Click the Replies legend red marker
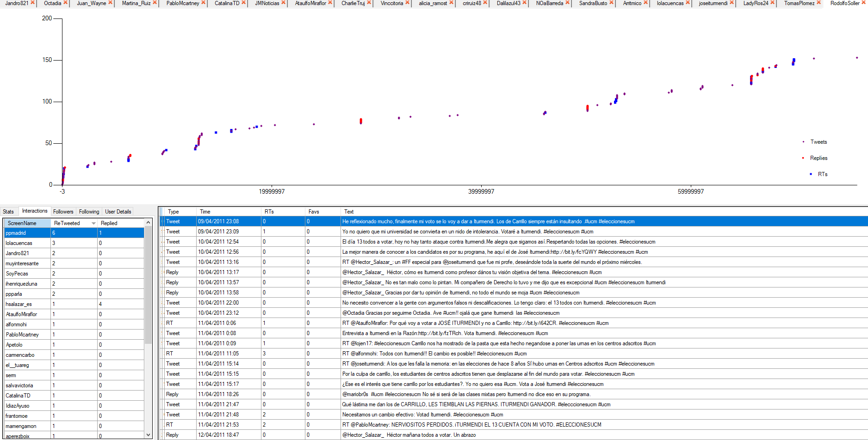This screenshot has width=868, height=440. (803, 158)
